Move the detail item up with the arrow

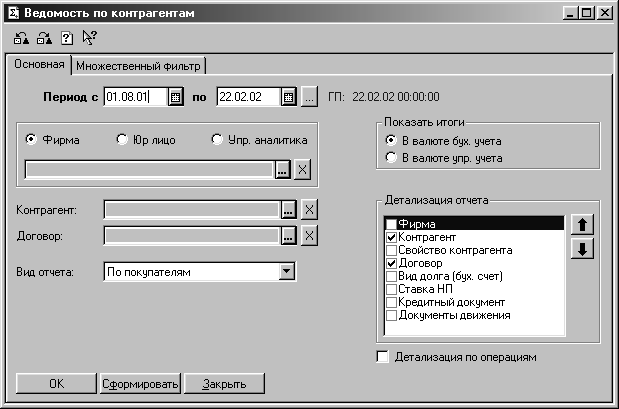coord(578,224)
